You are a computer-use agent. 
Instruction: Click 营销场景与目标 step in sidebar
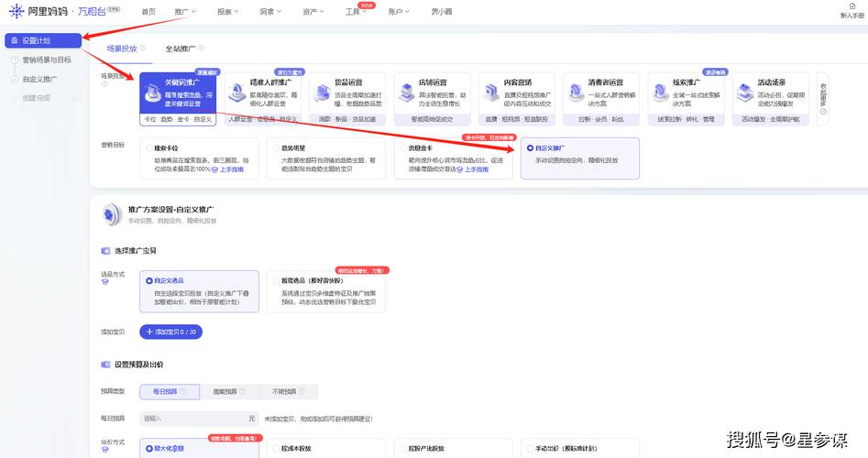47,60
